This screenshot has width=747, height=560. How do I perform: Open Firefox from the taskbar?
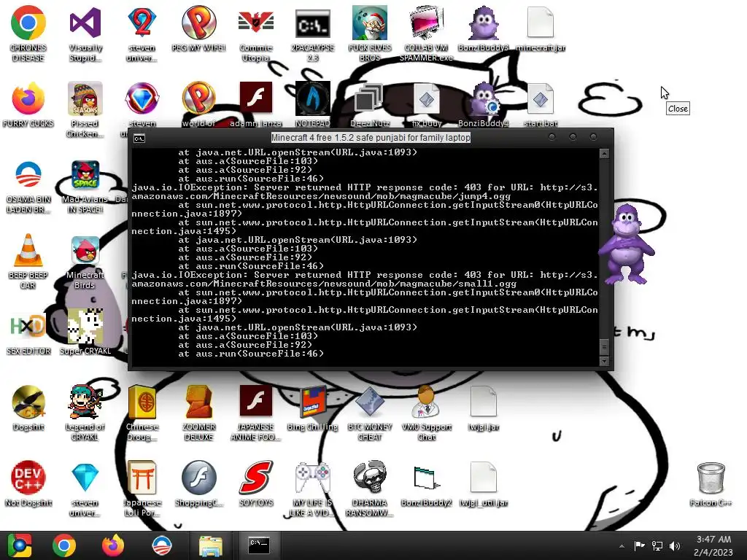113,545
